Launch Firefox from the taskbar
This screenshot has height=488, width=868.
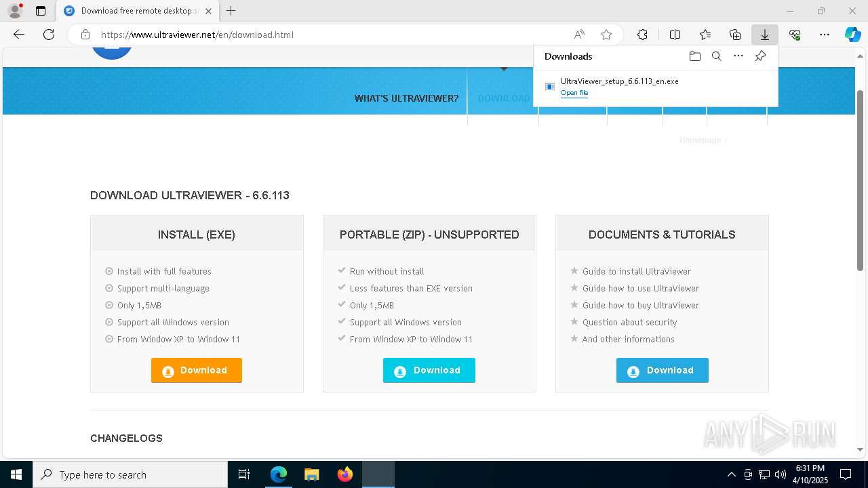click(x=344, y=474)
